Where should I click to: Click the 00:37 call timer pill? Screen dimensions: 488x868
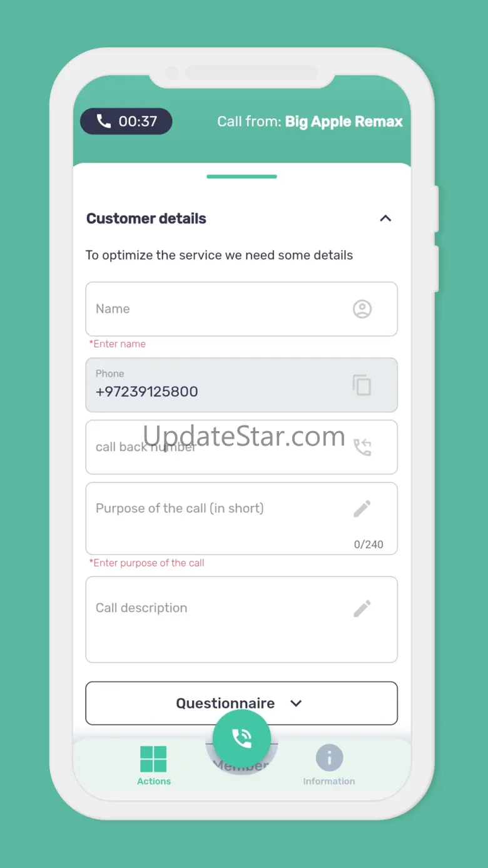point(126,121)
